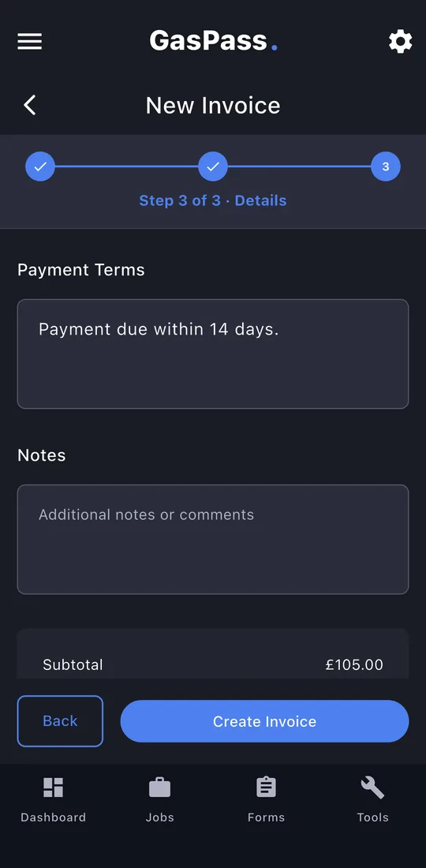This screenshot has height=868, width=426.
Task: Click the GasPass logo
Action: coord(213,42)
